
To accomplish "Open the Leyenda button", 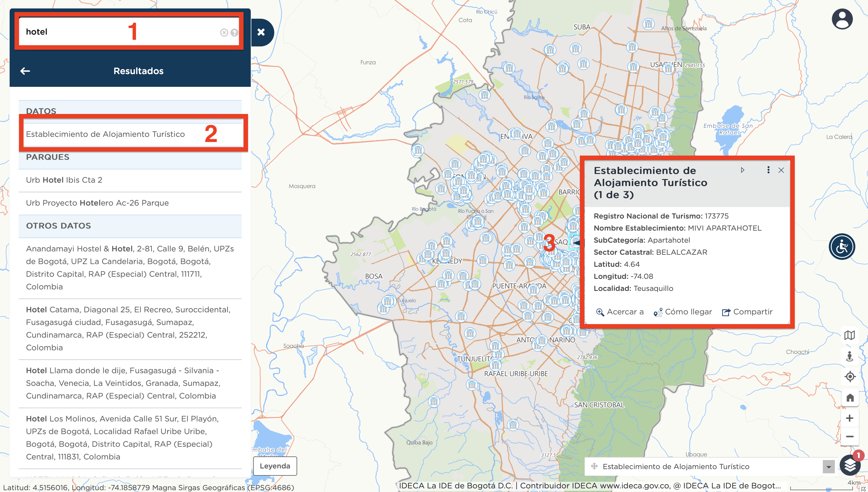I will coord(275,466).
